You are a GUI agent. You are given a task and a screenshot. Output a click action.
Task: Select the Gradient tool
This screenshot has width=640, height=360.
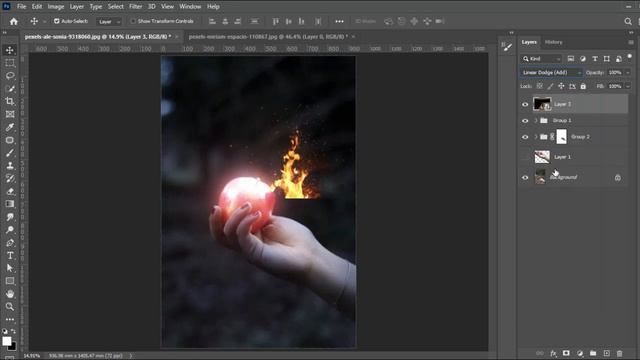(10, 204)
